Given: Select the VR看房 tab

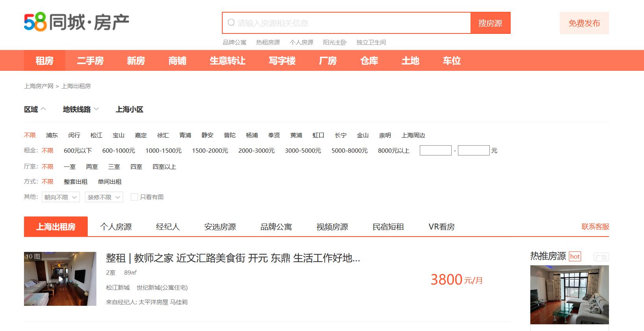Looking at the screenshot, I should pos(441,227).
